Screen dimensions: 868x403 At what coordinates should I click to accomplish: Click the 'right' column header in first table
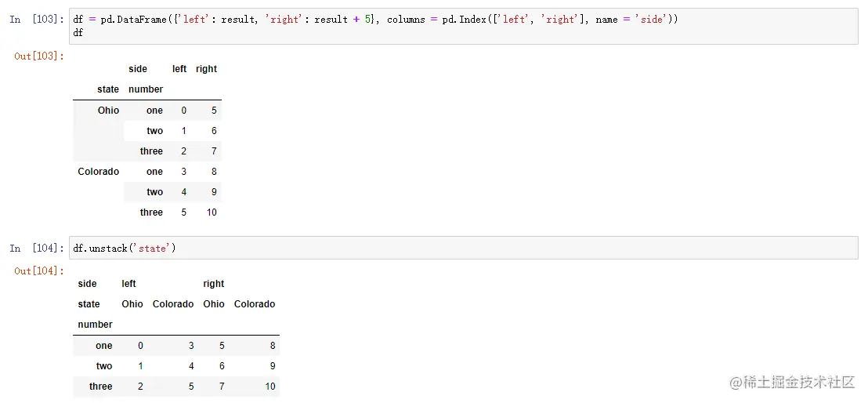[206, 69]
